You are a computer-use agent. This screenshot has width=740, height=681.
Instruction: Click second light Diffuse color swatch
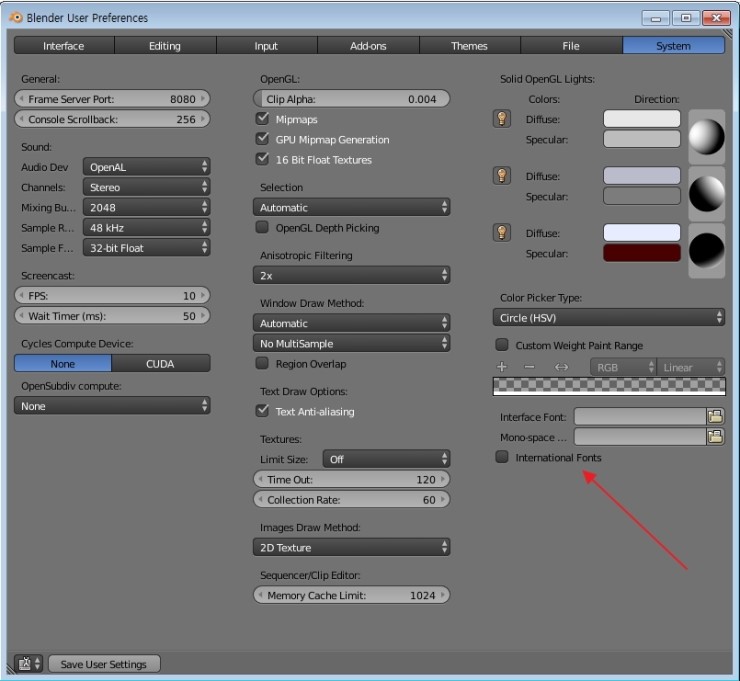(642, 176)
